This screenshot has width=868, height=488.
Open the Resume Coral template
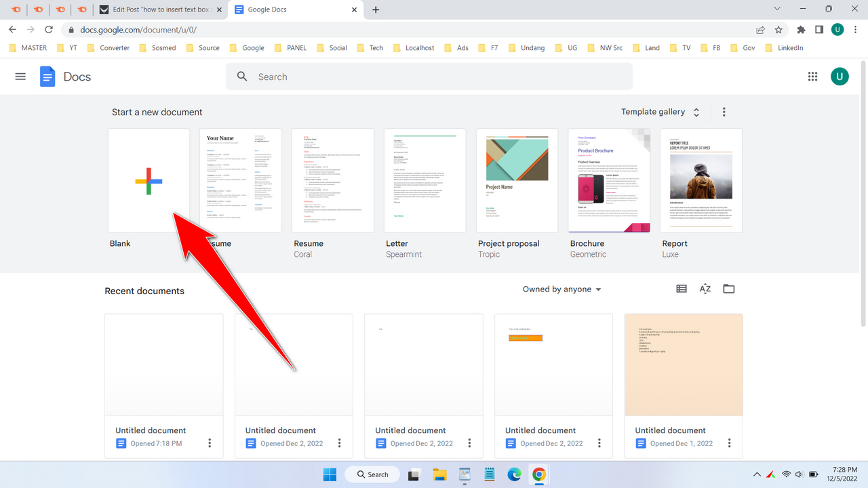(x=332, y=180)
